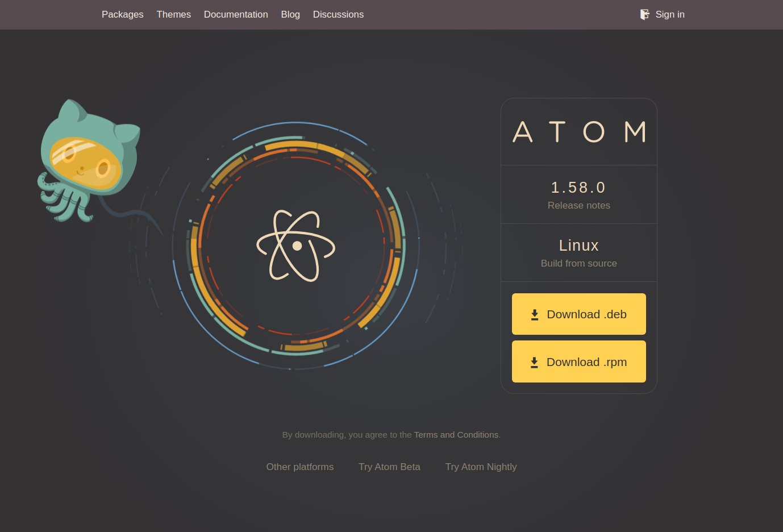Viewport: 783px width, 532px height.
Task: Click the Sign in text link
Action: point(669,14)
